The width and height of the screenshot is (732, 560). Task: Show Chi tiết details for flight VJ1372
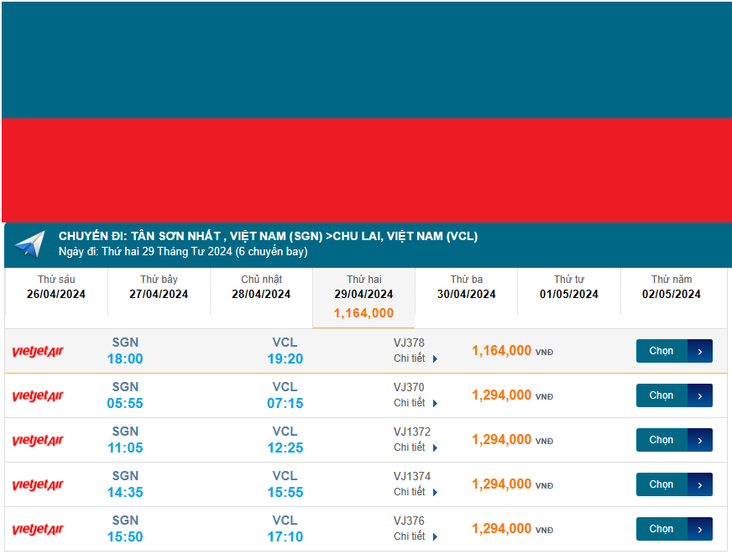416,447
